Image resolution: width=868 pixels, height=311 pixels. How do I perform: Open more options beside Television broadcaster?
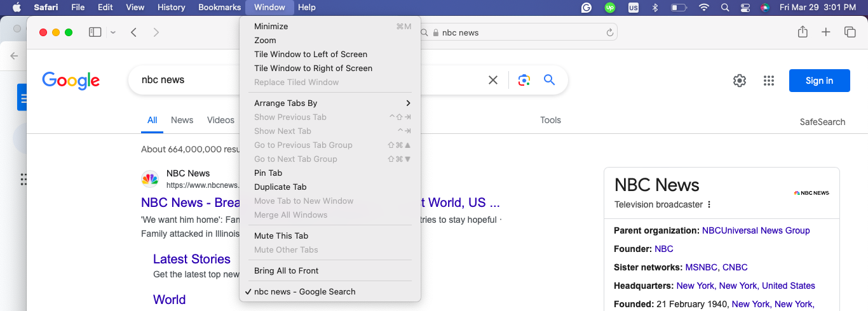709,204
